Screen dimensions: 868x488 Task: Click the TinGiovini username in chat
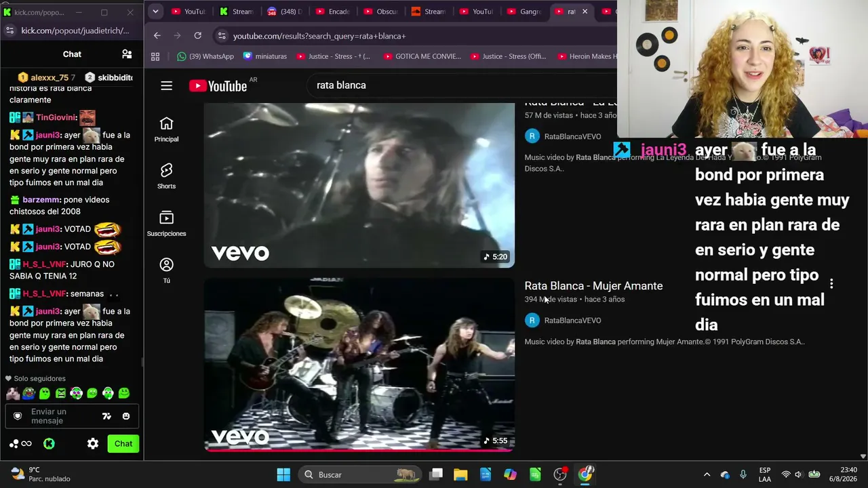tap(56, 117)
